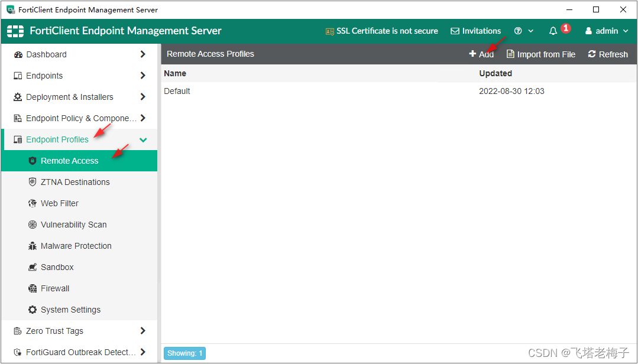Click the Import from File document icon
The image size is (638, 364).
[510, 54]
